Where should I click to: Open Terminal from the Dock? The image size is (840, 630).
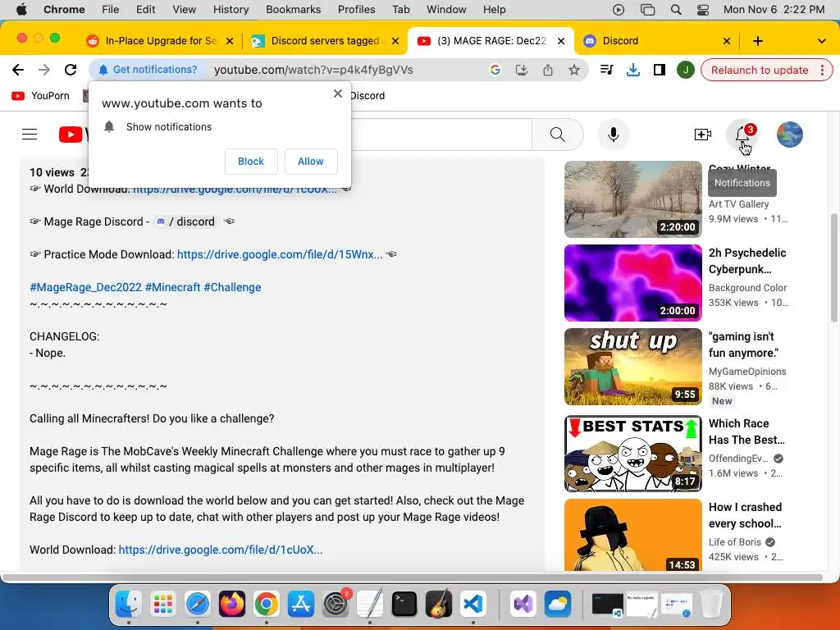404,605
